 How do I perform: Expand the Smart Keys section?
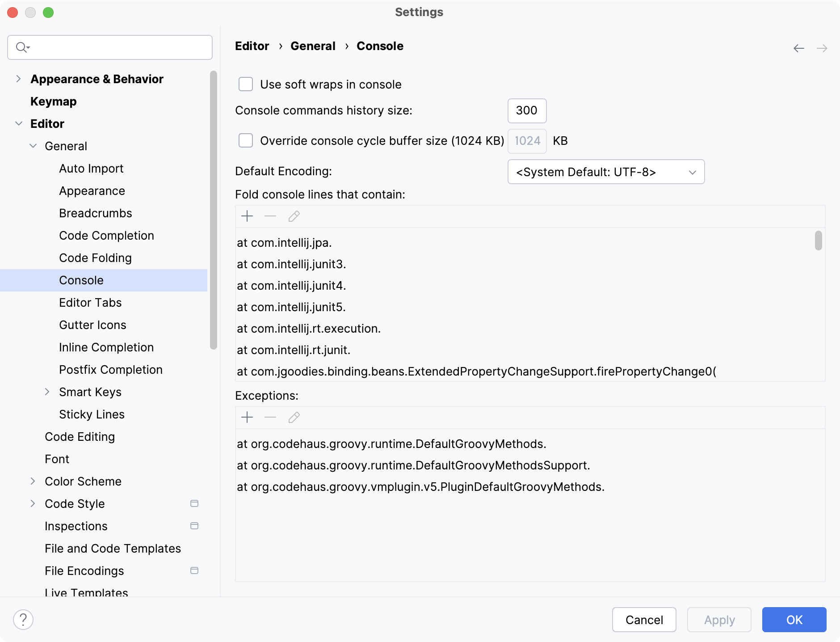click(x=48, y=392)
